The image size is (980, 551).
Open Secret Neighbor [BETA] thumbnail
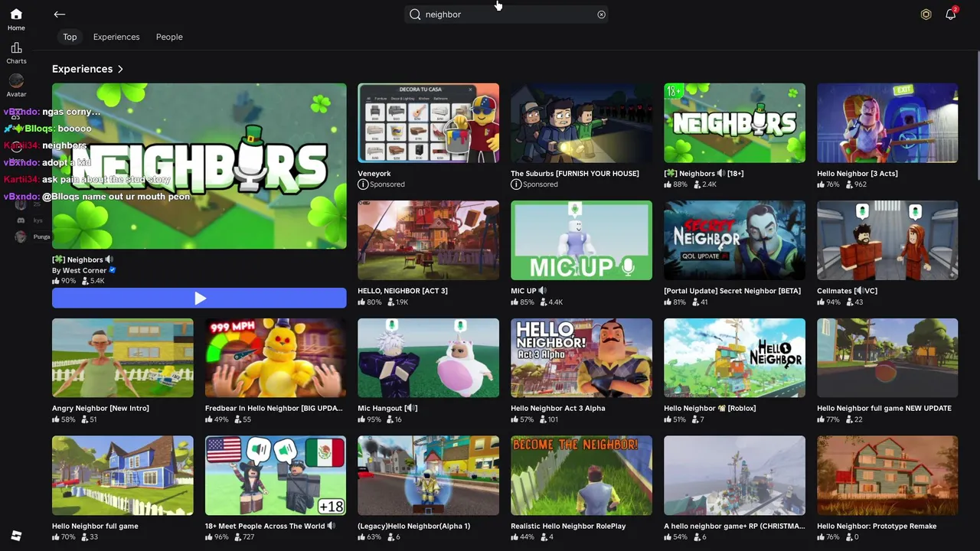tap(734, 240)
